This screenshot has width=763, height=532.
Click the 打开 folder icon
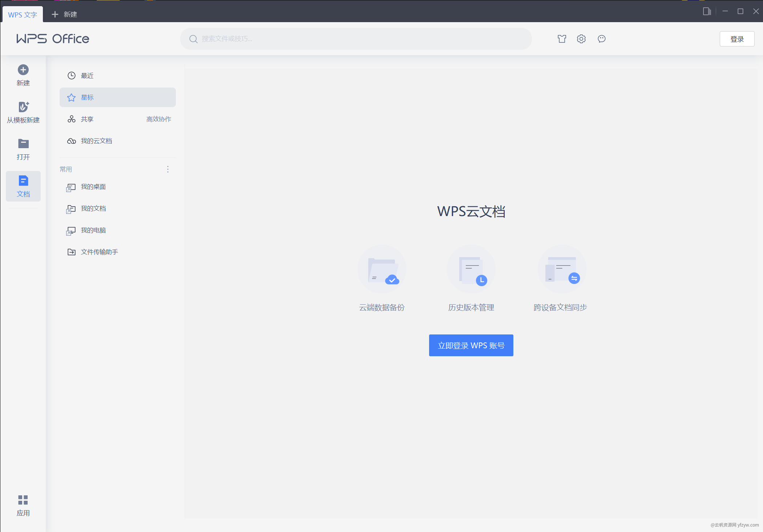(23, 143)
